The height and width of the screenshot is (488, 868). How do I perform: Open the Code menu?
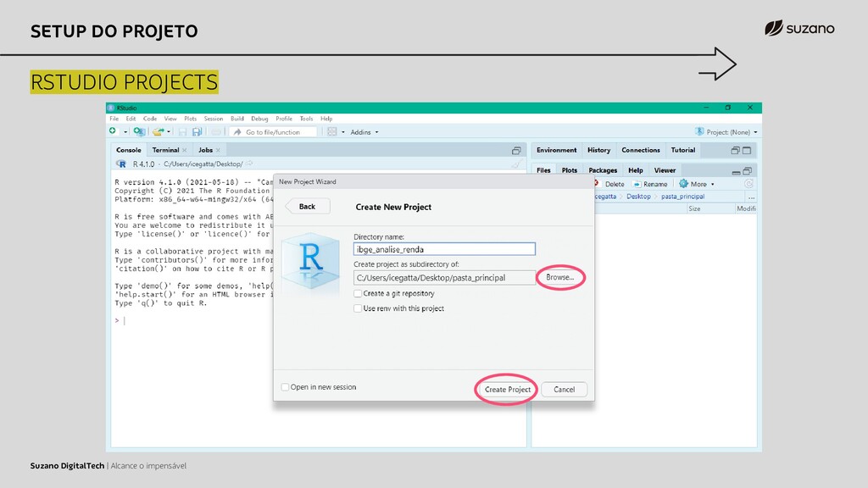[x=150, y=119]
